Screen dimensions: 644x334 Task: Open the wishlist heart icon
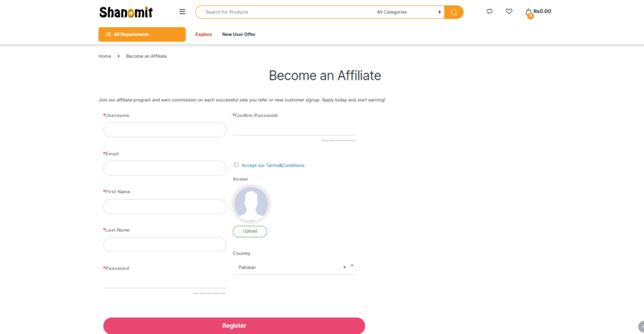click(x=509, y=11)
